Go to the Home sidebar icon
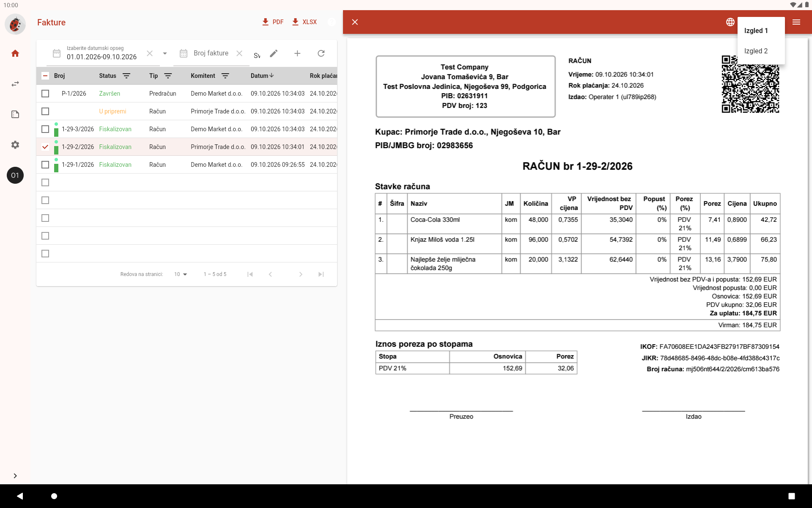The height and width of the screenshot is (508, 812). pos(15,53)
